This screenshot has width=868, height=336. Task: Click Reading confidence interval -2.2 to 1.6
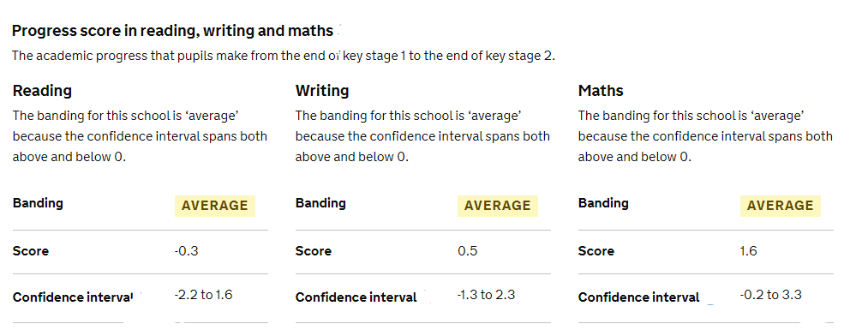(203, 295)
